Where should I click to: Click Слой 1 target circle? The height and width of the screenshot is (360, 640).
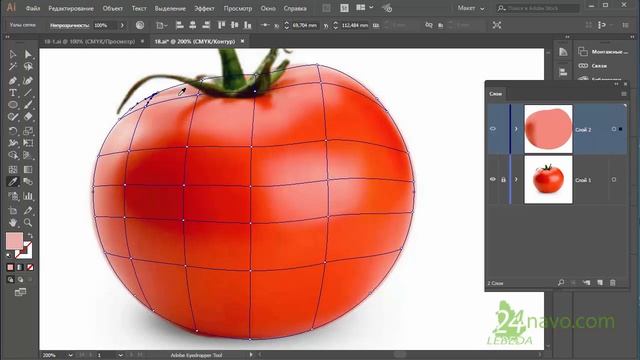613,180
